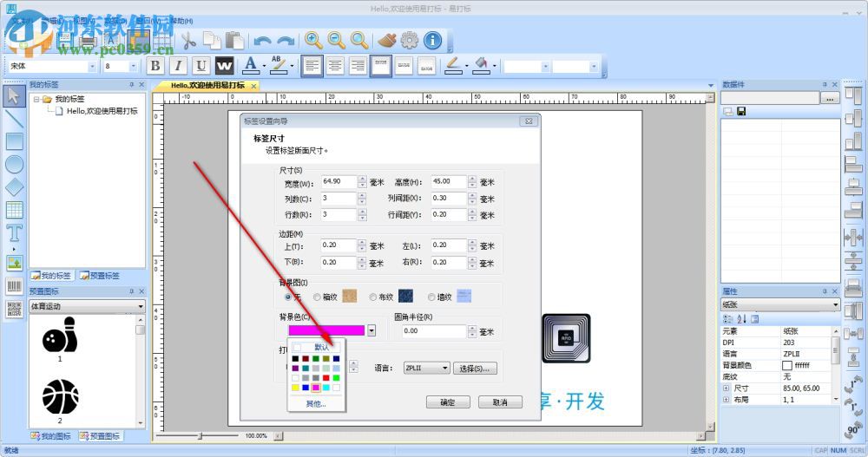The height and width of the screenshot is (457, 868).
Task: Collapse the 我的标签 tree folder
Action: point(36,99)
